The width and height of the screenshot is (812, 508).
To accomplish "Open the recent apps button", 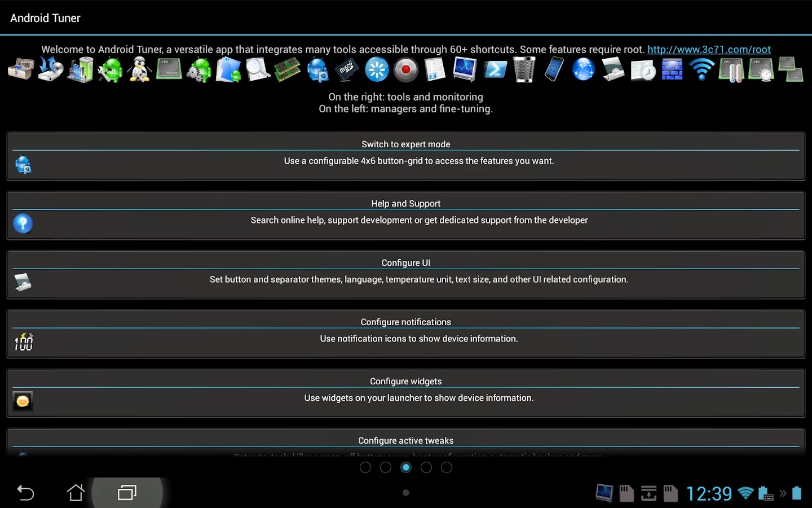I will 127,493.
